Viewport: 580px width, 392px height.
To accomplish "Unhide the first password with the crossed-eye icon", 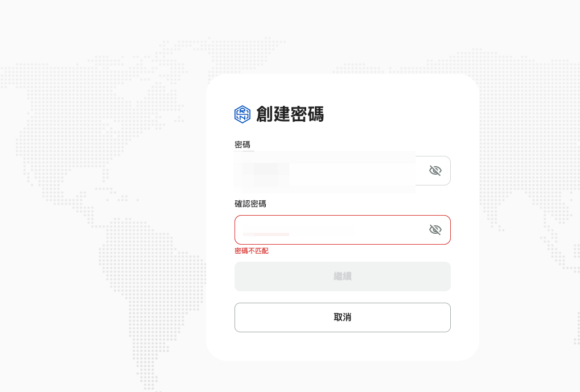I will (435, 171).
